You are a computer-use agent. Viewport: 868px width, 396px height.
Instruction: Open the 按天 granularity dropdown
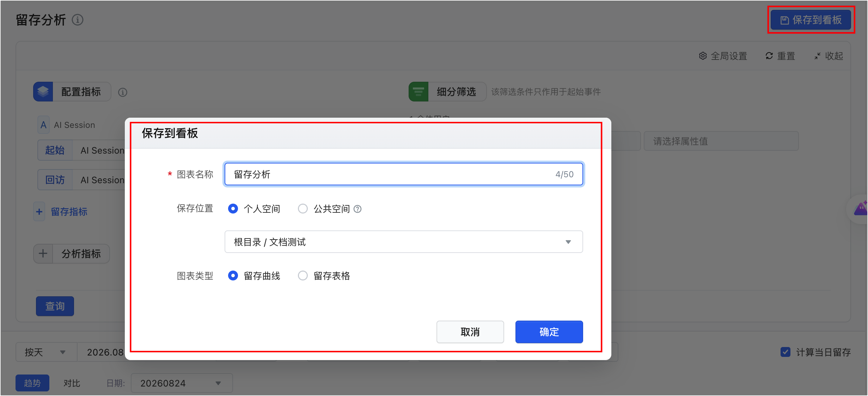46,352
